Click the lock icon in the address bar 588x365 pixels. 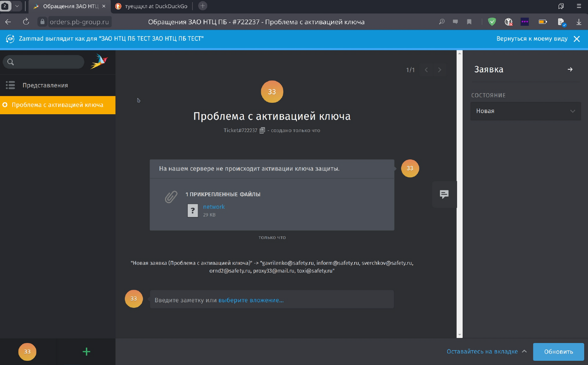coord(42,22)
